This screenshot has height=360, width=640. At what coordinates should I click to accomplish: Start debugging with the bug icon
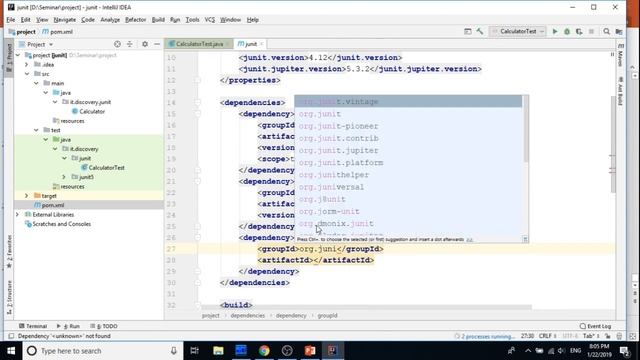click(567, 31)
